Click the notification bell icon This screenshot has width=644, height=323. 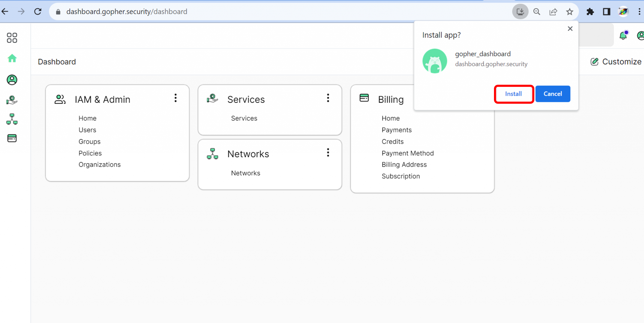pyautogui.click(x=623, y=36)
